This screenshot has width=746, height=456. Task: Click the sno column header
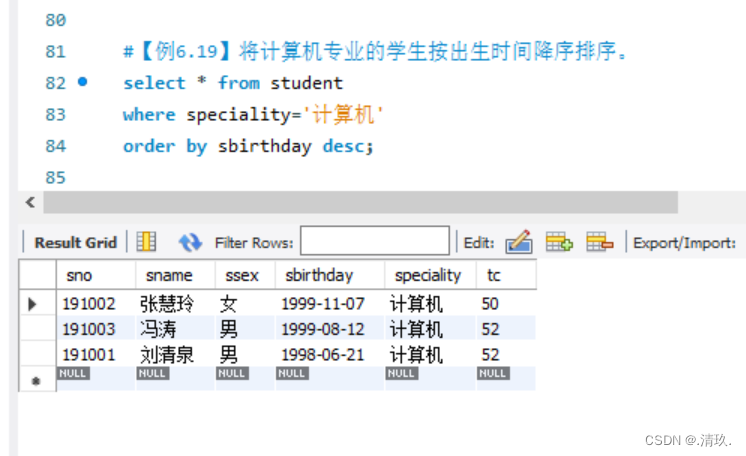click(96, 275)
